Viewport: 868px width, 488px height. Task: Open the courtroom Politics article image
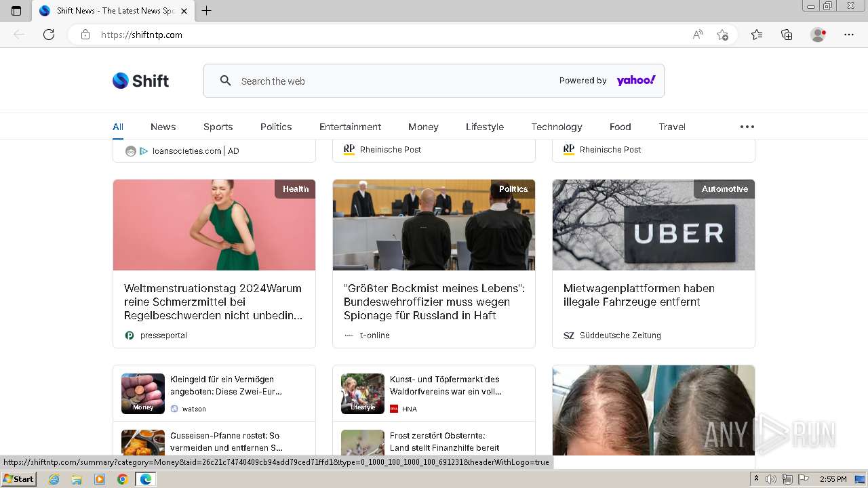point(434,225)
